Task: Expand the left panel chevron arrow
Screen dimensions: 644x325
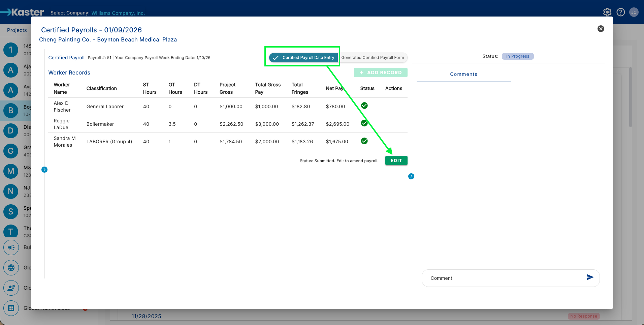Action: pos(44,170)
